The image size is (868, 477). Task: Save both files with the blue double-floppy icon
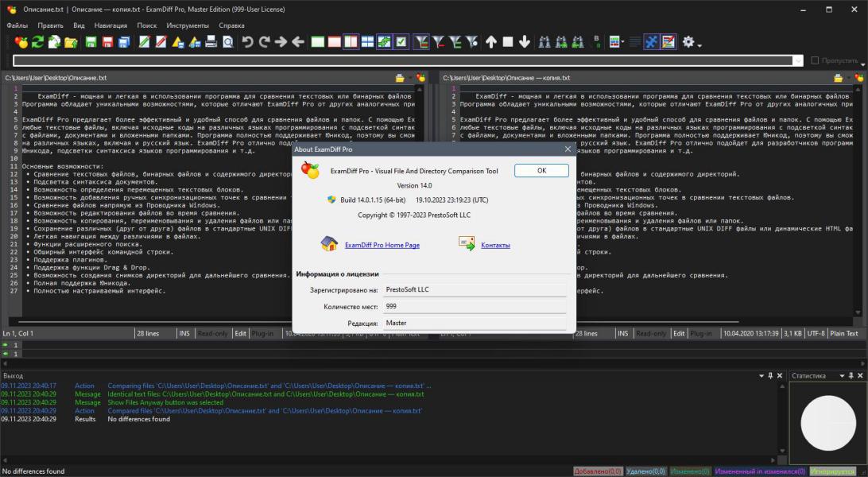pyautogui.click(x=124, y=42)
